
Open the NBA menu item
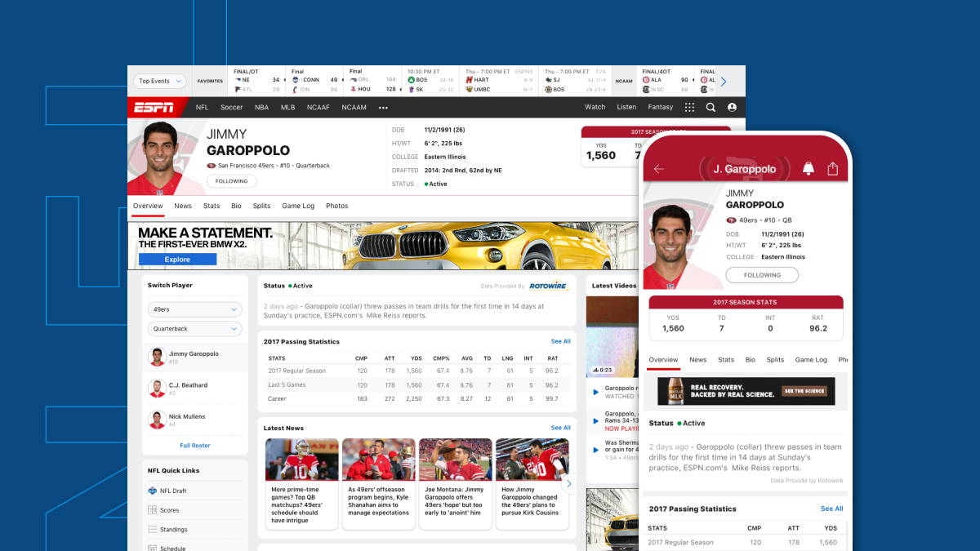point(261,108)
